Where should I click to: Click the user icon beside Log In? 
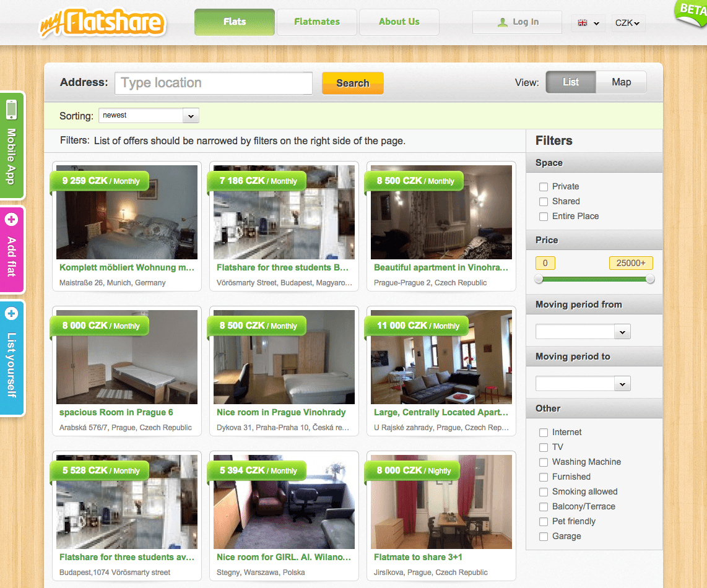pyautogui.click(x=502, y=22)
